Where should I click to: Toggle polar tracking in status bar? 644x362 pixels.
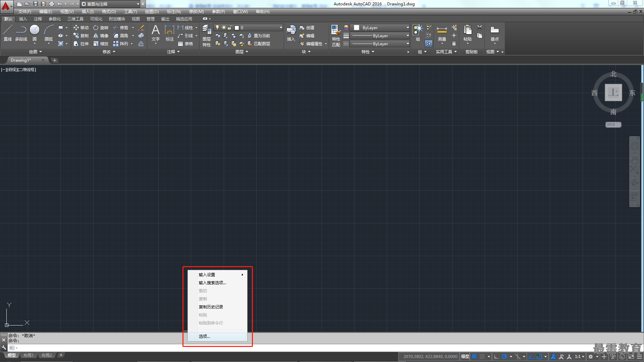click(x=504, y=357)
